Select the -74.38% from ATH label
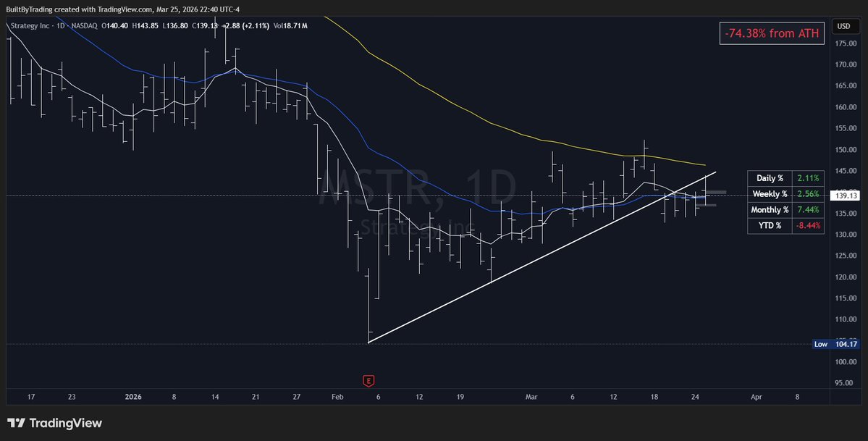 (772, 33)
